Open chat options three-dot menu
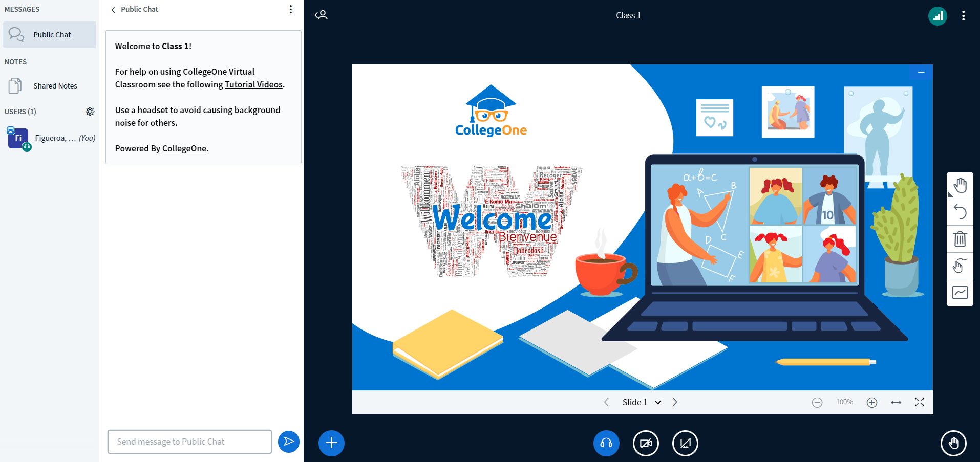This screenshot has height=462, width=980. pyautogui.click(x=291, y=9)
